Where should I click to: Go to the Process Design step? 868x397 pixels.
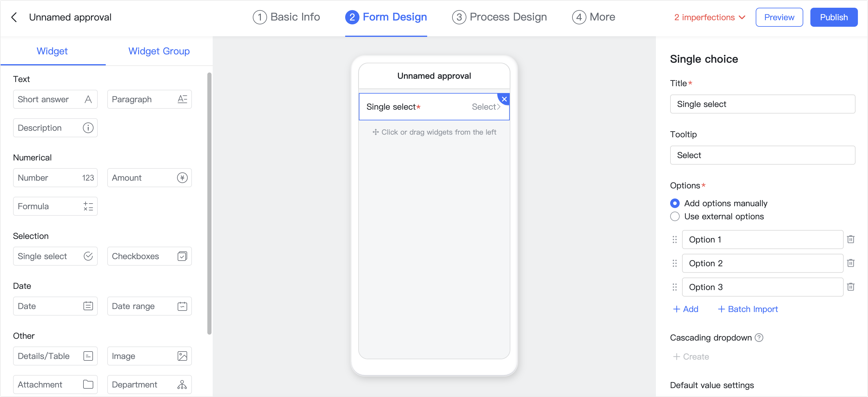[x=499, y=17]
